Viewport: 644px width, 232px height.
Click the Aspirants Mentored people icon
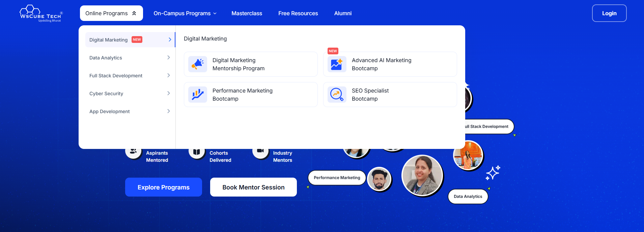133,152
